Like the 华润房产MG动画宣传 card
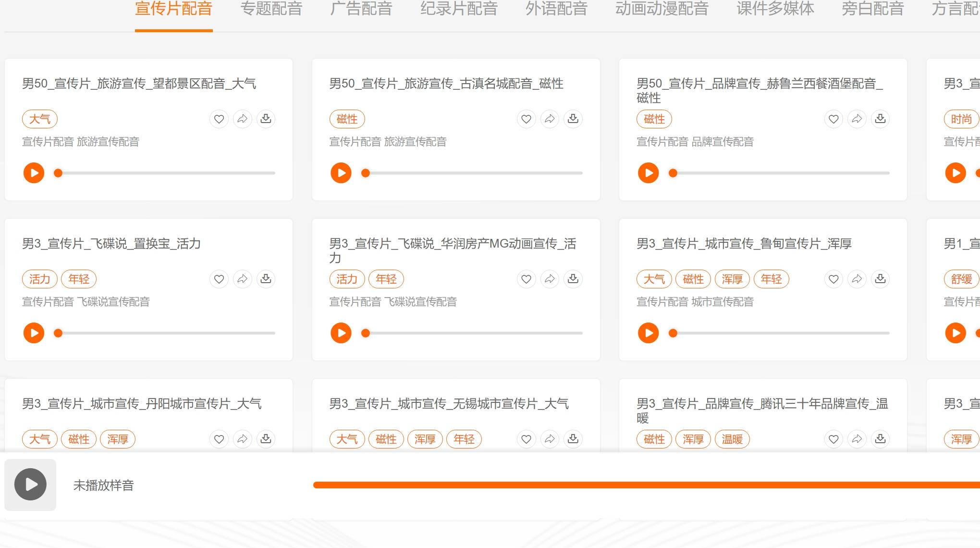 coord(527,279)
